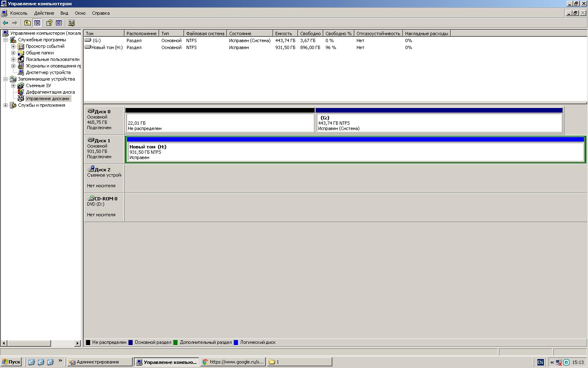Expand the Съемные ЗУ node
Viewport: 588px width, 368px height.
[13, 85]
